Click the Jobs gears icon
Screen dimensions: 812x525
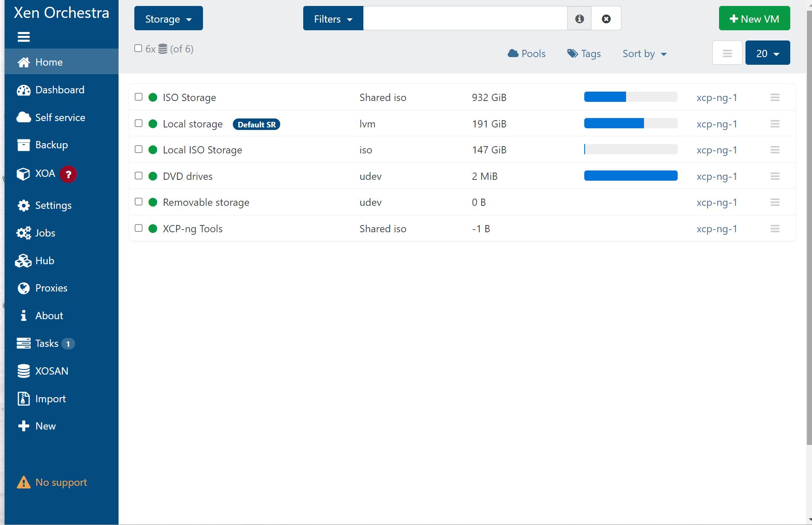[24, 233]
